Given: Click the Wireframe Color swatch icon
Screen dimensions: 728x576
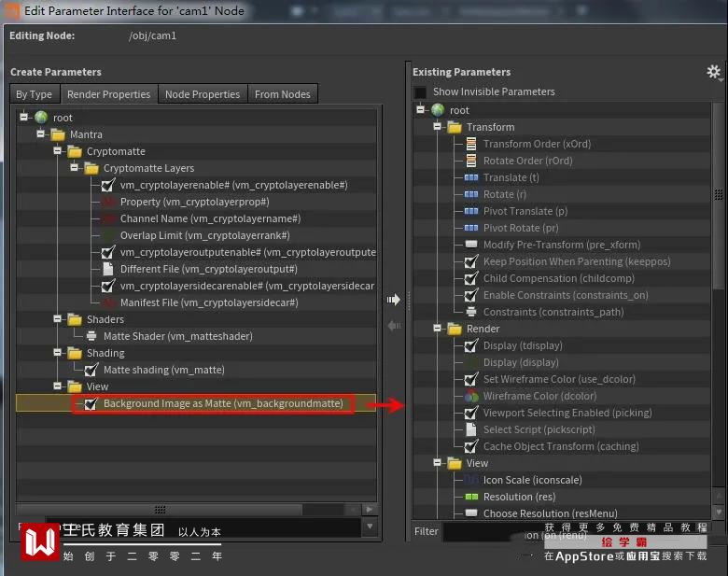Looking at the screenshot, I should coord(471,396).
